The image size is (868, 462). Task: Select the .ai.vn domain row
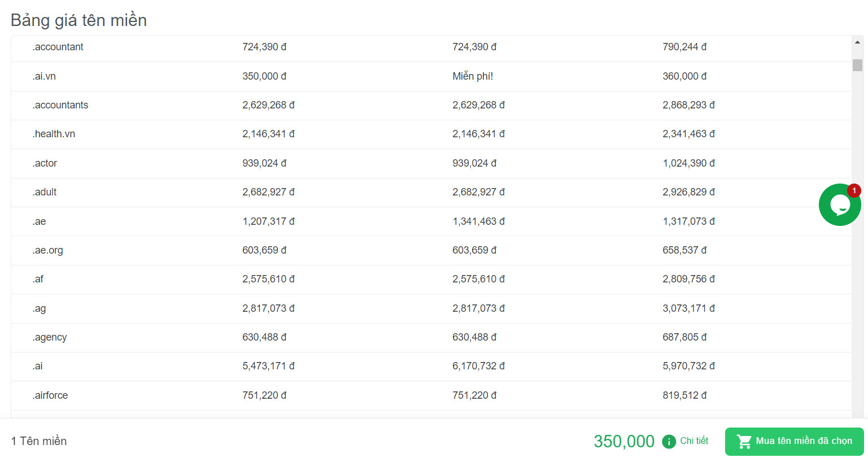431,76
